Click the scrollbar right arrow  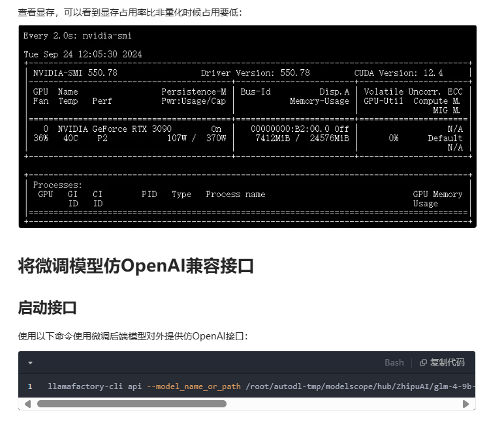pyautogui.click(x=465, y=404)
